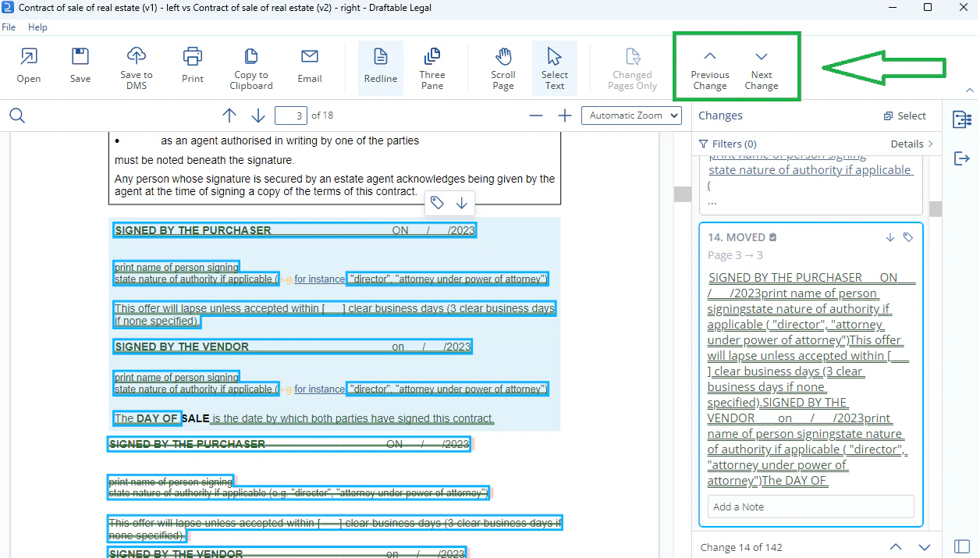
Task: Open the Help menu
Action: click(37, 27)
